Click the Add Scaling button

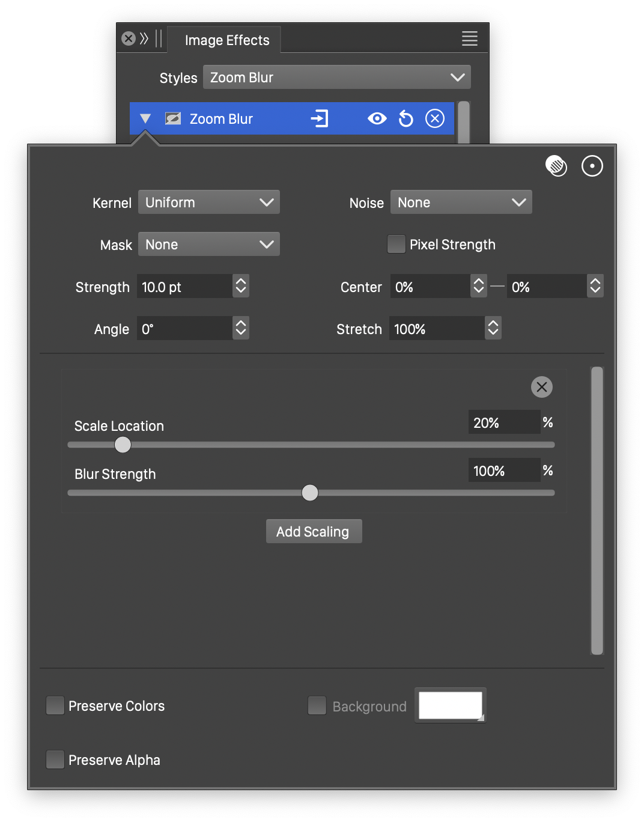click(x=314, y=532)
